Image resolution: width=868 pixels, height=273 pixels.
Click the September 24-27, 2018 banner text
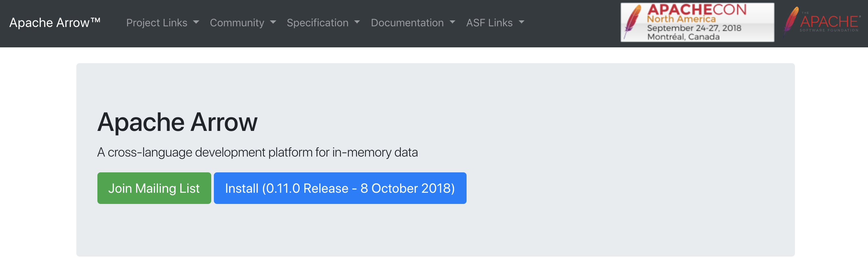point(694,28)
